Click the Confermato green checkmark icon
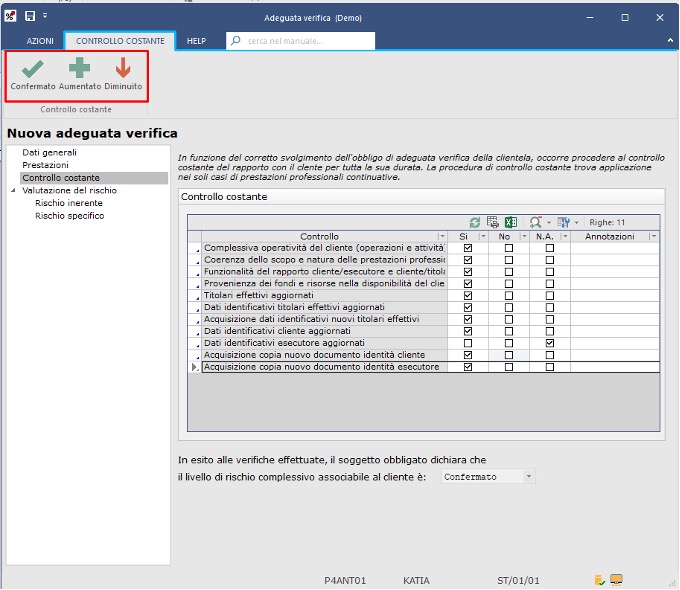 point(33,70)
